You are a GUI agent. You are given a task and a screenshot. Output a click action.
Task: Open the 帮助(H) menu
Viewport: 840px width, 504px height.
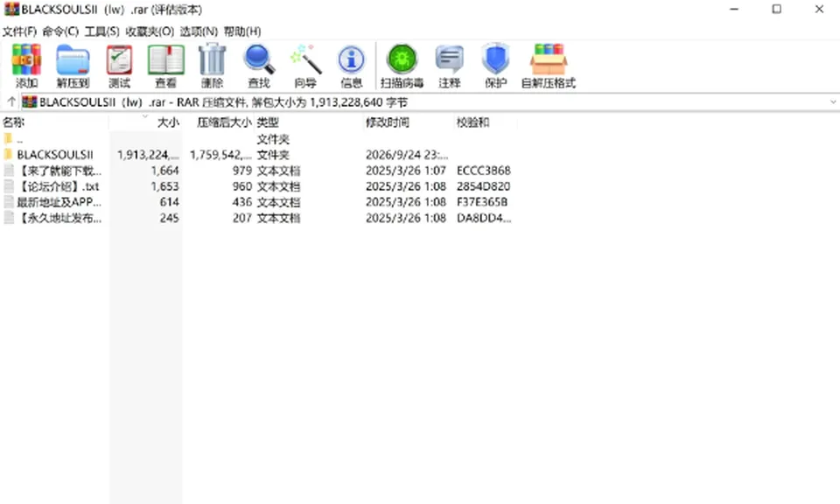tap(242, 31)
